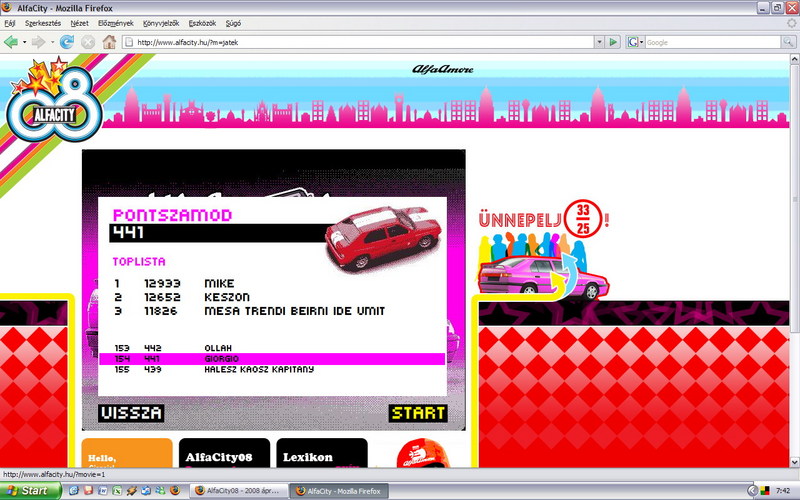Click in the Google search box
Screen dimensions: 800x500
click(712, 42)
